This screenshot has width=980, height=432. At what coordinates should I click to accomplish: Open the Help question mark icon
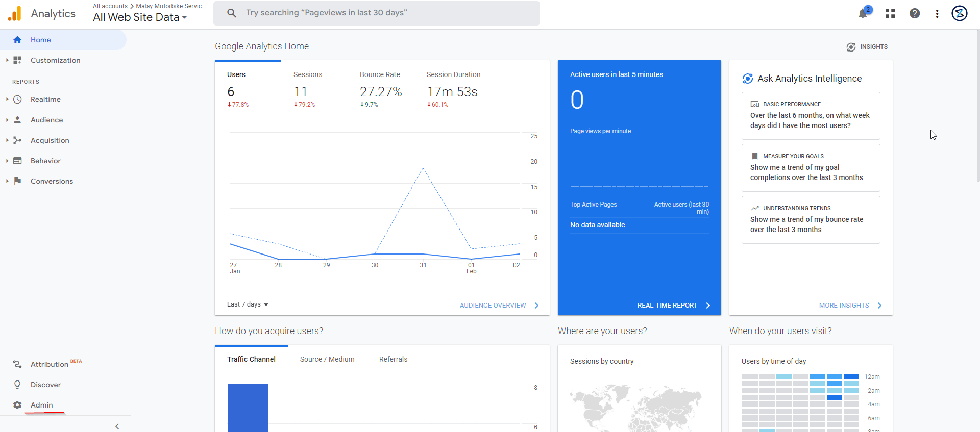915,13
